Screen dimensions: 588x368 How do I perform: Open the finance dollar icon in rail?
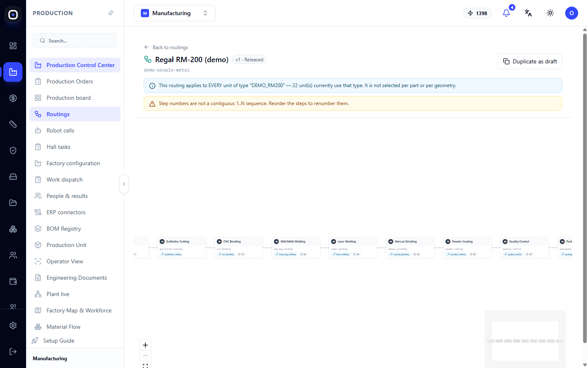tap(13, 98)
